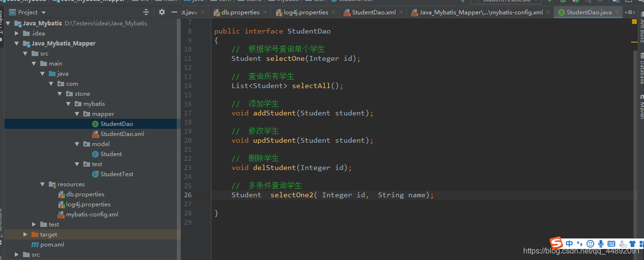The image size is (644, 260).
Task: Collapse the mapper package arrow
Action: point(77,113)
